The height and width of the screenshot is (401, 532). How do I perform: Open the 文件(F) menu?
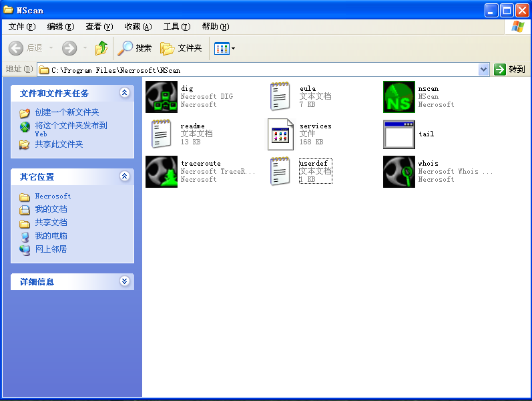click(x=22, y=27)
